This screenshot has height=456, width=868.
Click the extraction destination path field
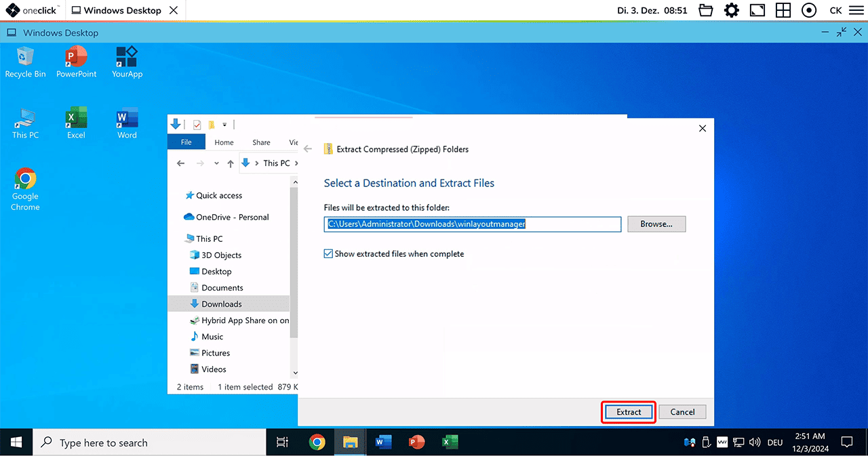[x=473, y=224]
